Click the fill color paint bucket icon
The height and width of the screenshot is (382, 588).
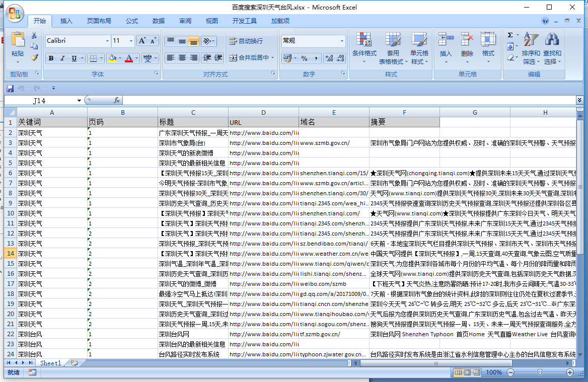[112, 58]
